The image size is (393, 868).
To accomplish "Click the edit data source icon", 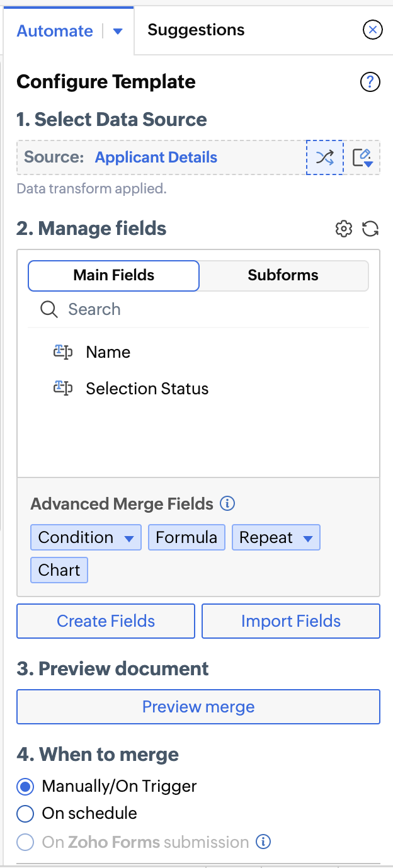I will [362, 157].
